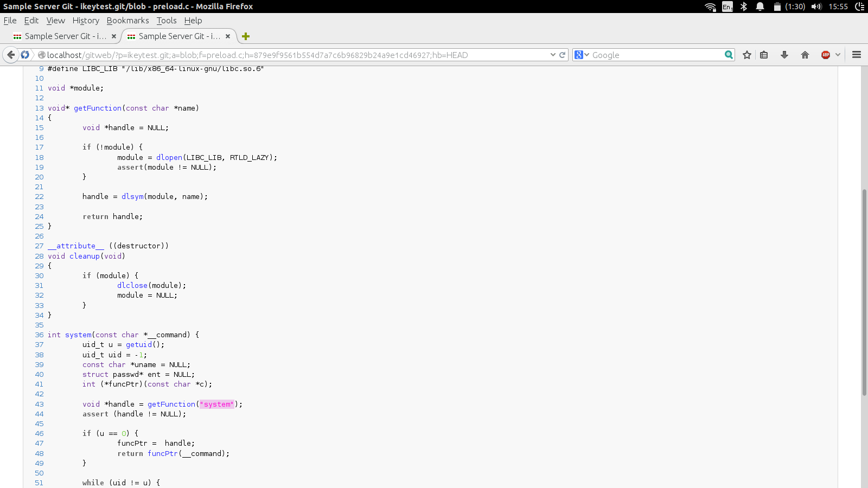868x488 pixels.
Task: Open a new tab with plus
Action: 246,36
